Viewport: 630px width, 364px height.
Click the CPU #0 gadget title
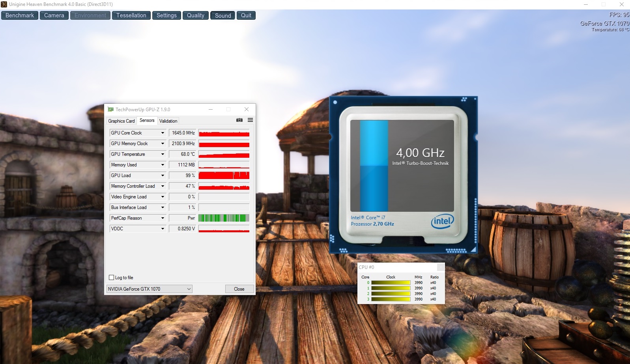click(x=366, y=267)
